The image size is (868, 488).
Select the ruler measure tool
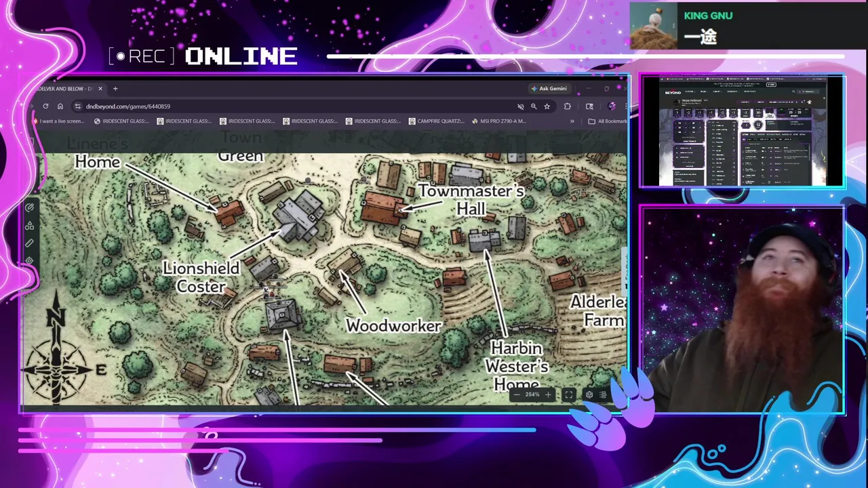click(29, 243)
